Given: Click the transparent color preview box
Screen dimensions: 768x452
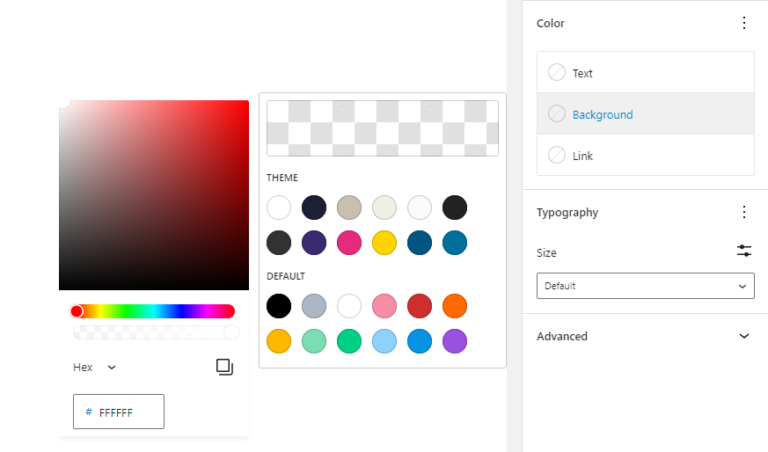Looking at the screenshot, I should coord(383,128).
